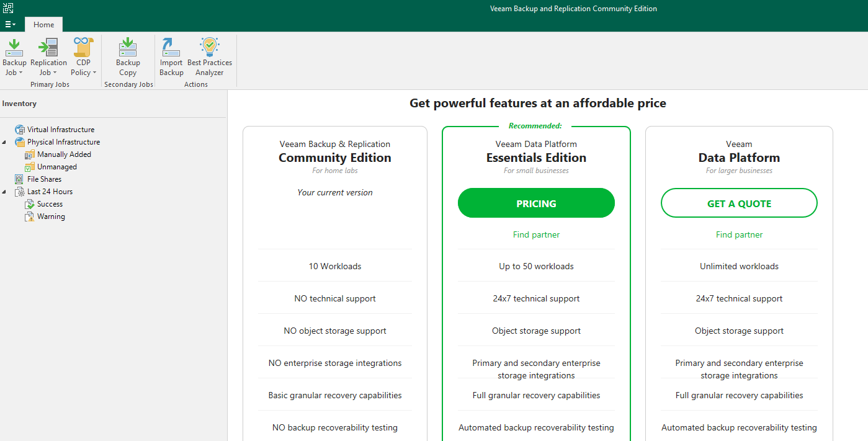Click the "Your current version" text
This screenshot has width=868, height=441.
[x=335, y=192]
